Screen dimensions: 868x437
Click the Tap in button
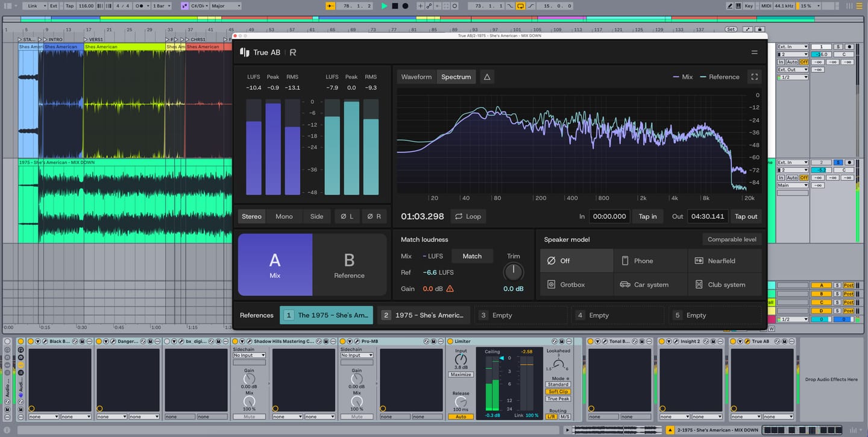tap(648, 216)
